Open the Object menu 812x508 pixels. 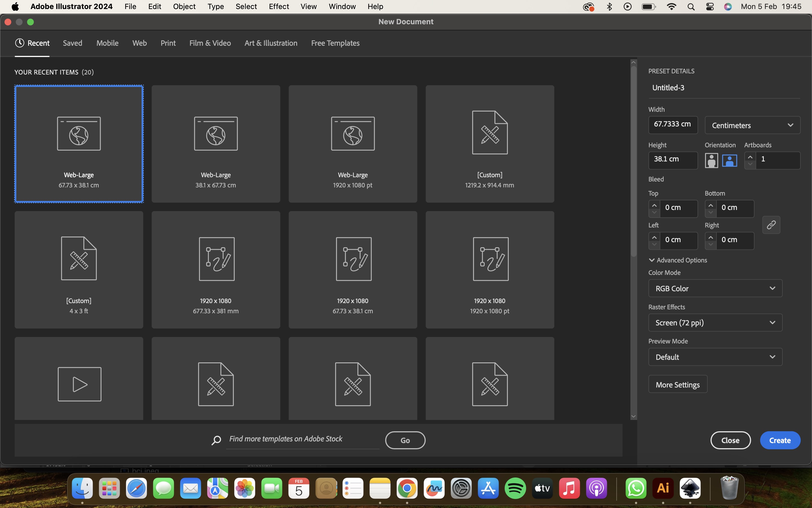click(x=184, y=6)
